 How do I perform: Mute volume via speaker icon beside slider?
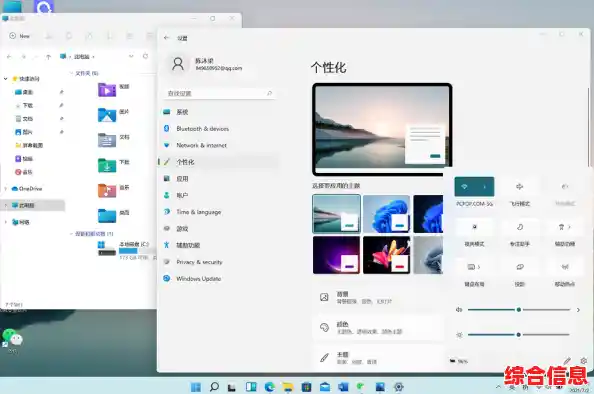pos(459,310)
